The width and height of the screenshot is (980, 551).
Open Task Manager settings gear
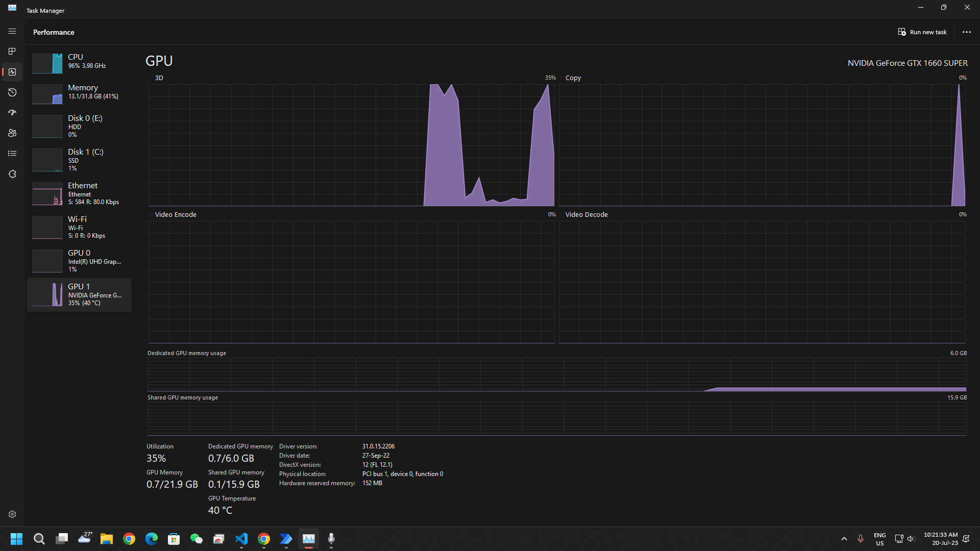12,514
